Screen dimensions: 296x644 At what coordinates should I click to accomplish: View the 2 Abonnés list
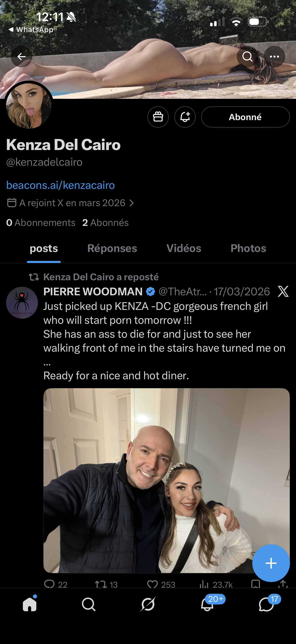point(105,223)
